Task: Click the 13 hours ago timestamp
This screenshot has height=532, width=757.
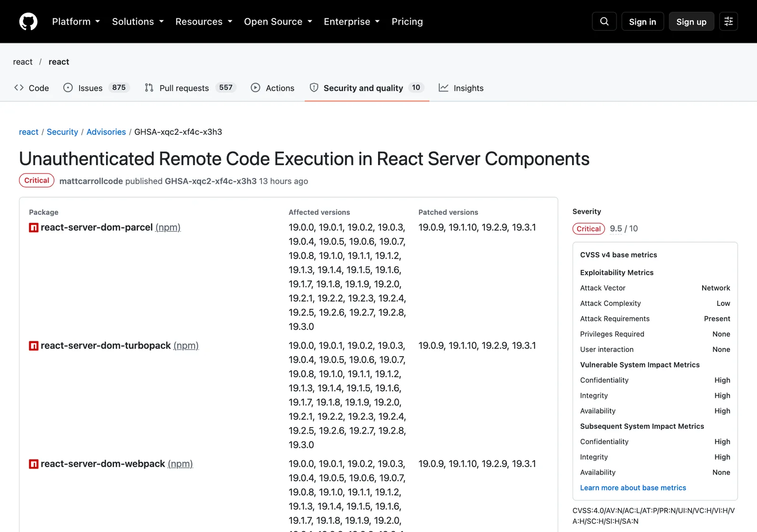Action: (x=283, y=181)
